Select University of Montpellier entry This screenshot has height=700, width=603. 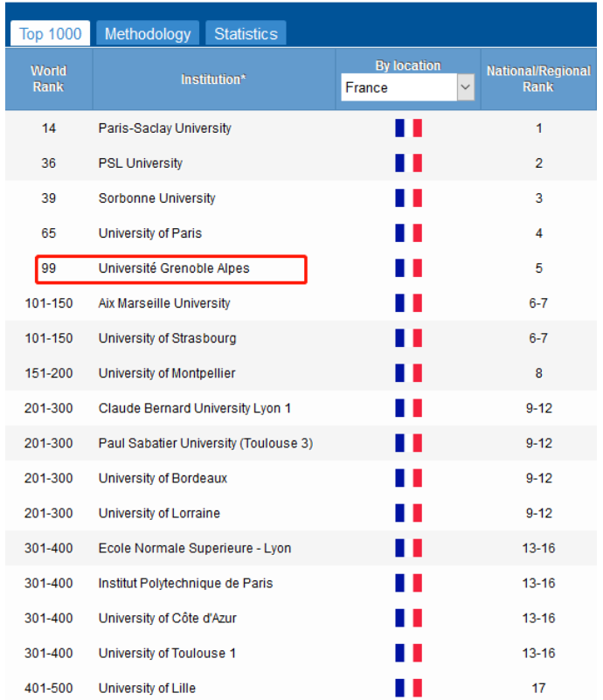pyautogui.click(x=167, y=373)
